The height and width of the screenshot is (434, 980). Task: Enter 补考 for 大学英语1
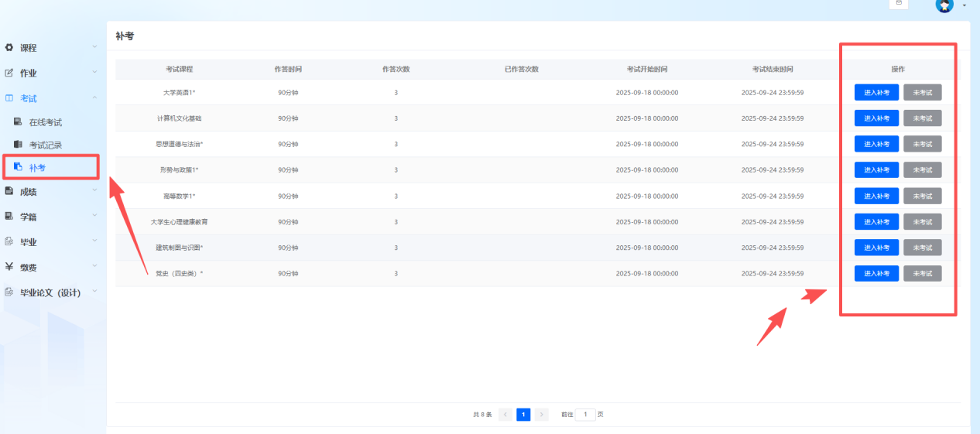pos(876,93)
